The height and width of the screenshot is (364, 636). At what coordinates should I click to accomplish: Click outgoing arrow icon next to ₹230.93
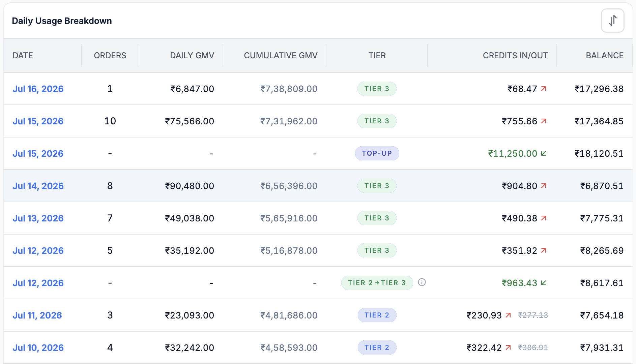(508, 315)
